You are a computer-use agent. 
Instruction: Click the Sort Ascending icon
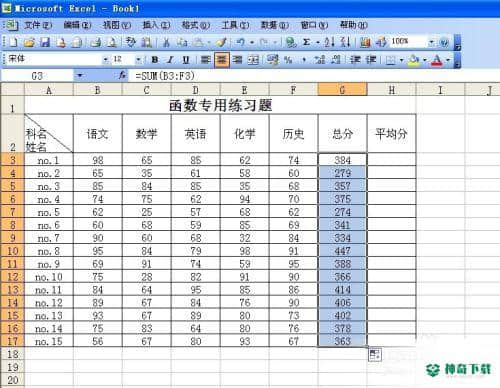coord(329,42)
